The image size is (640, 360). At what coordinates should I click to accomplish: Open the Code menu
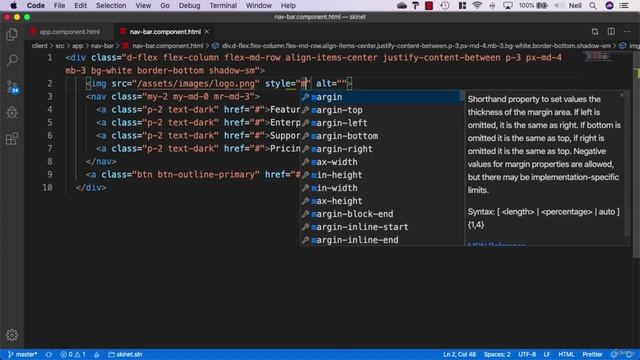pyautogui.click(x=36, y=5)
